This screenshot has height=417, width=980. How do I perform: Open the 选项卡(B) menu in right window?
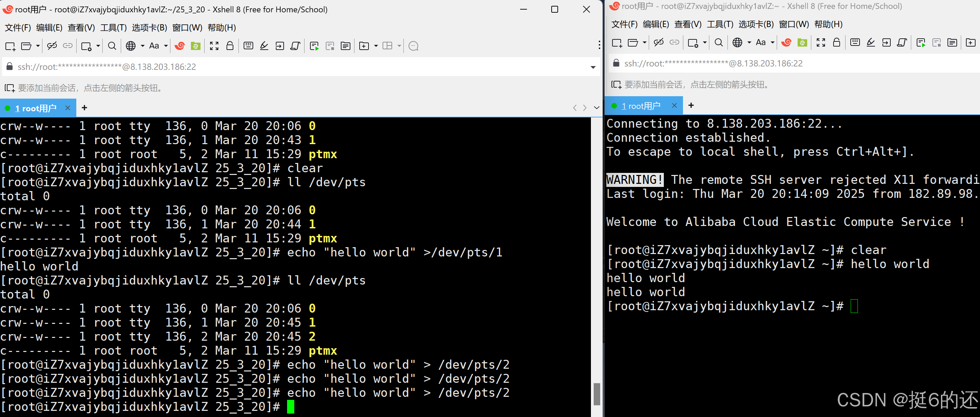(756, 24)
